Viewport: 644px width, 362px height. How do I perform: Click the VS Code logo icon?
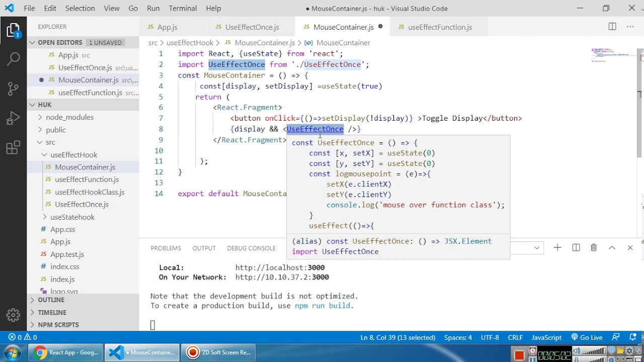point(9,8)
